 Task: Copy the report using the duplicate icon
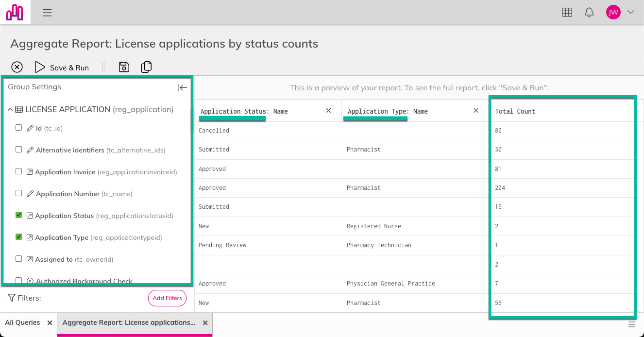click(x=146, y=67)
